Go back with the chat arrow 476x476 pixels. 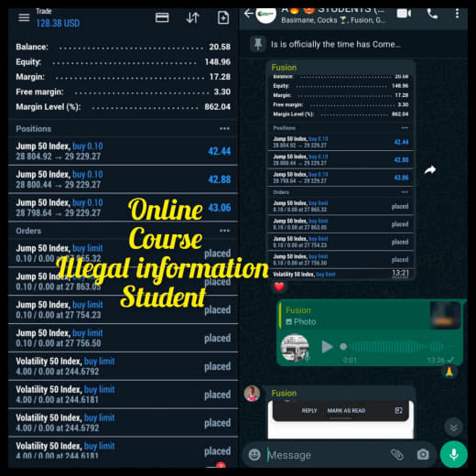249,14
